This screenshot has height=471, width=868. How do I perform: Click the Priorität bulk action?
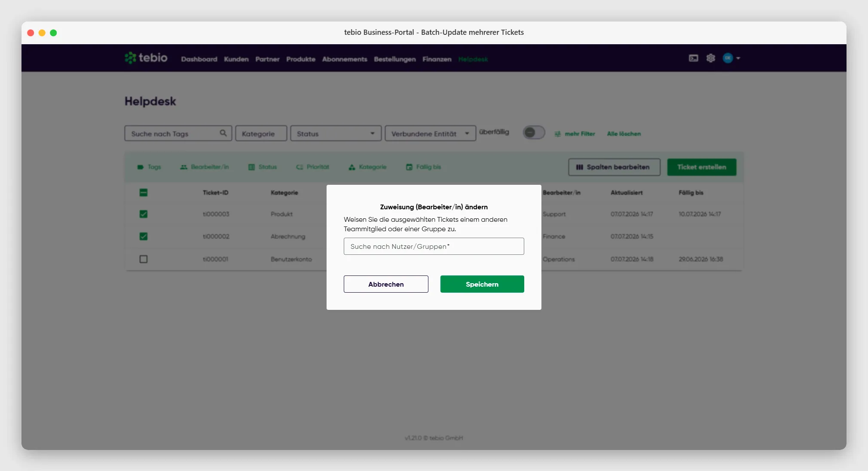(x=312, y=167)
